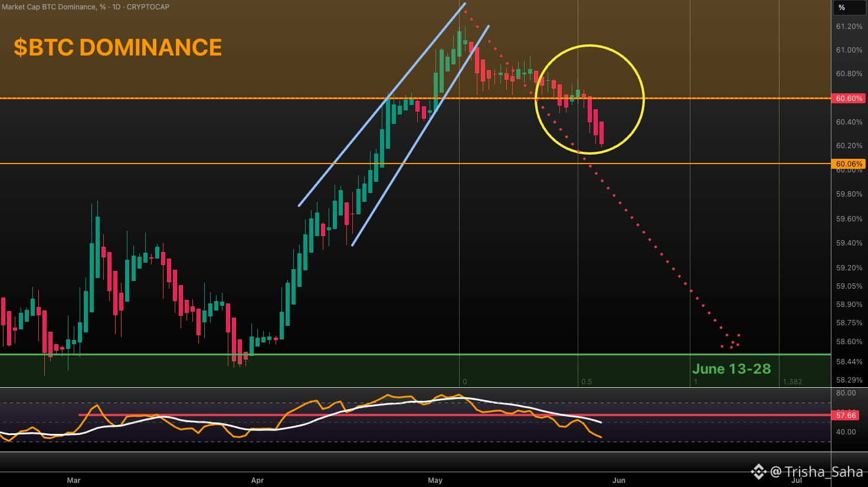This screenshot has height=487, width=868.
Task: Click the 1.382 time zone level label
Action: point(792,382)
